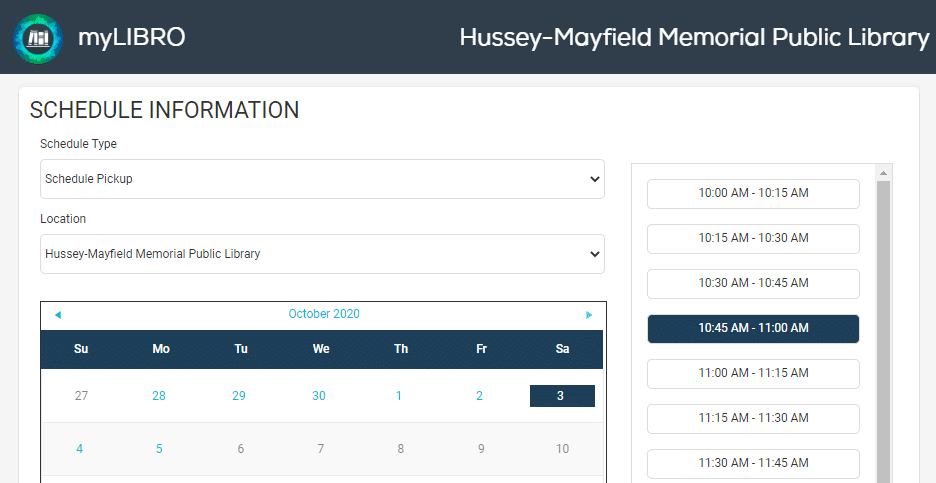This screenshot has width=936, height=483.
Task: Pick September 30 on the calendar
Action: [319, 396]
